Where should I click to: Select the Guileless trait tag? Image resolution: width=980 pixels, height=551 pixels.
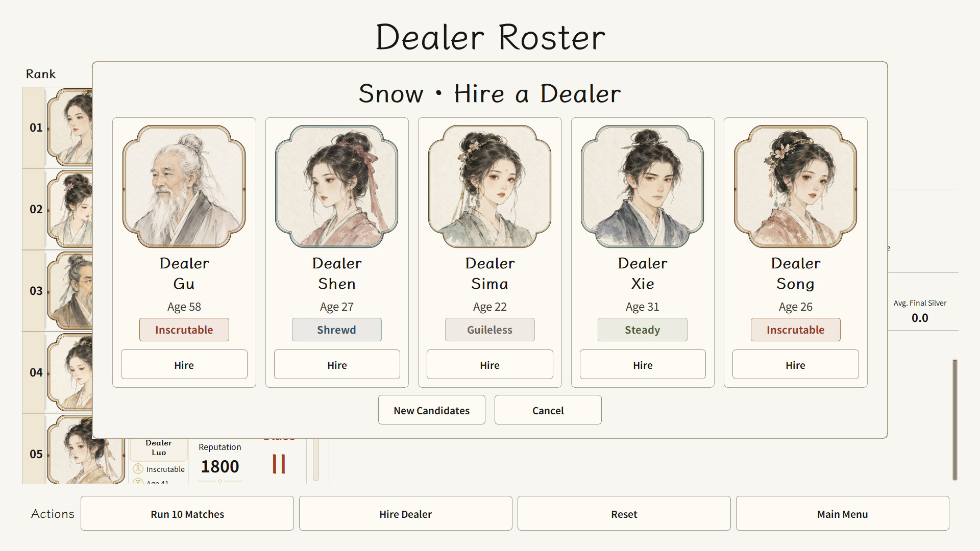click(490, 330)
